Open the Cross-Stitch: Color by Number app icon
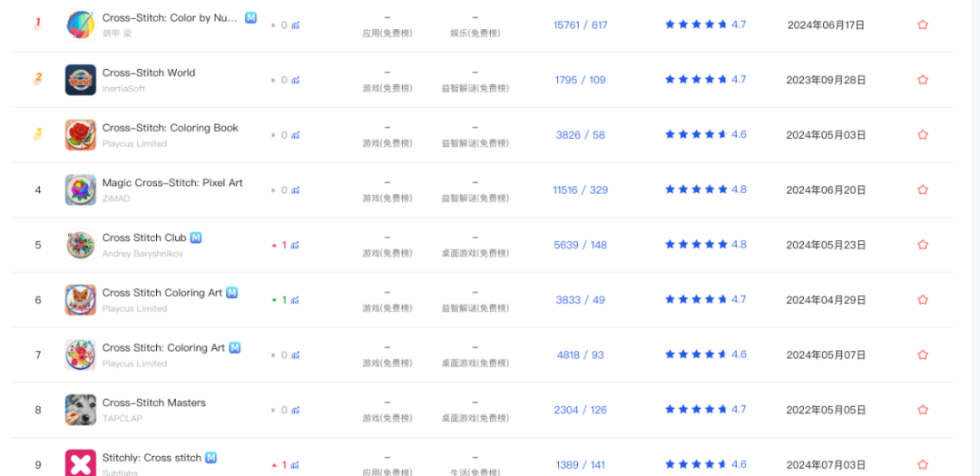The image size is (980, 476). pyautogui.click(x=81, y=25)
